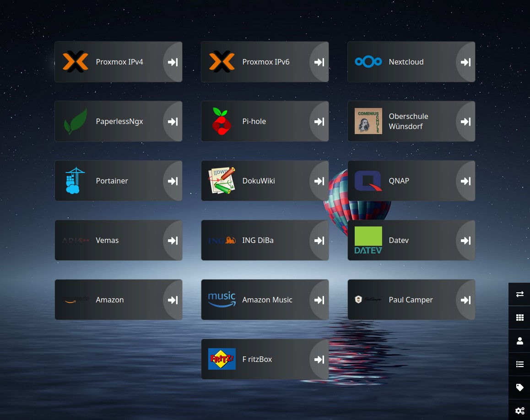This screenshot has height=420, width=530.
Task: Click the ING DiBa lion logo
Action: coord(222,240)
